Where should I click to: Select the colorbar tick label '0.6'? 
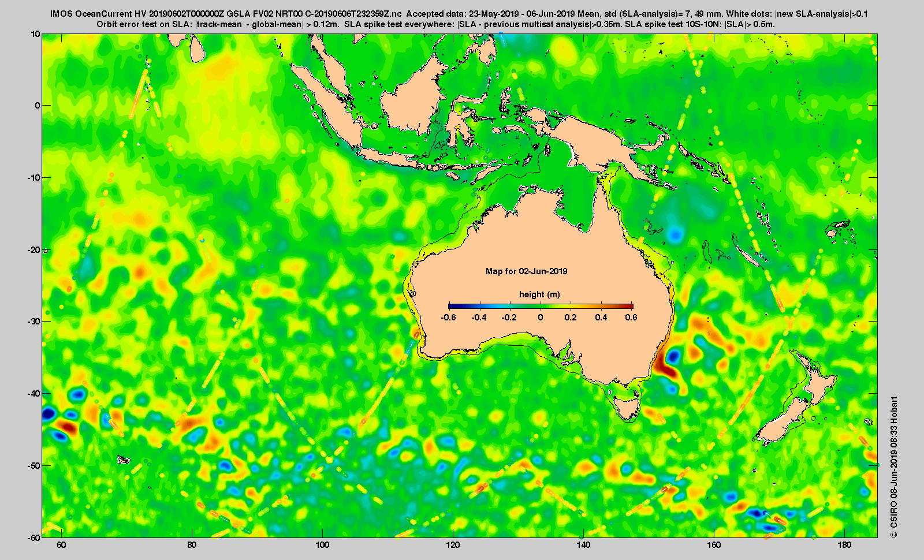631,318
